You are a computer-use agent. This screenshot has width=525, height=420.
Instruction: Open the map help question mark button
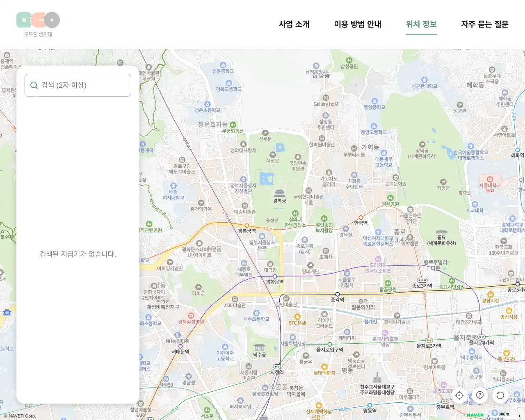[x=480, y=395]
